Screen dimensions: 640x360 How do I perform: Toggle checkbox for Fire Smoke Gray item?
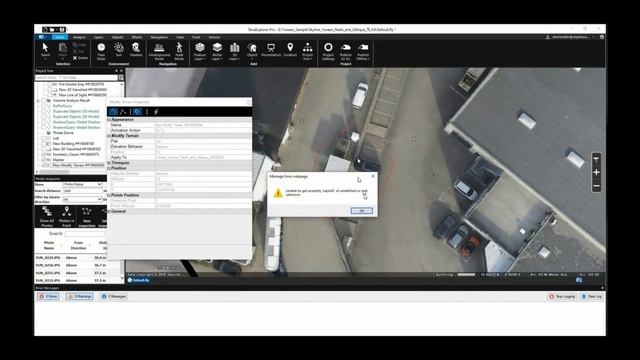click(49, 84)
